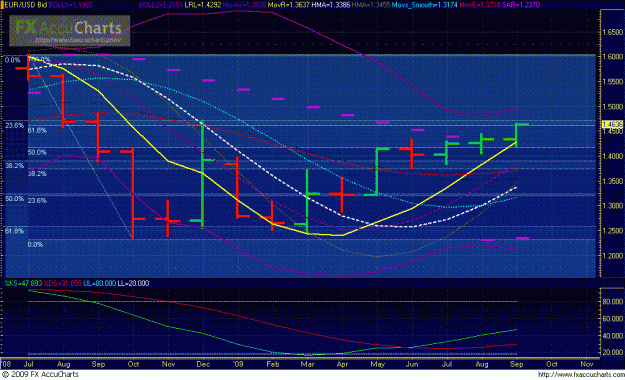
Task: Click the HMA=1.3386 white indicator label
Action: point(330,5)
